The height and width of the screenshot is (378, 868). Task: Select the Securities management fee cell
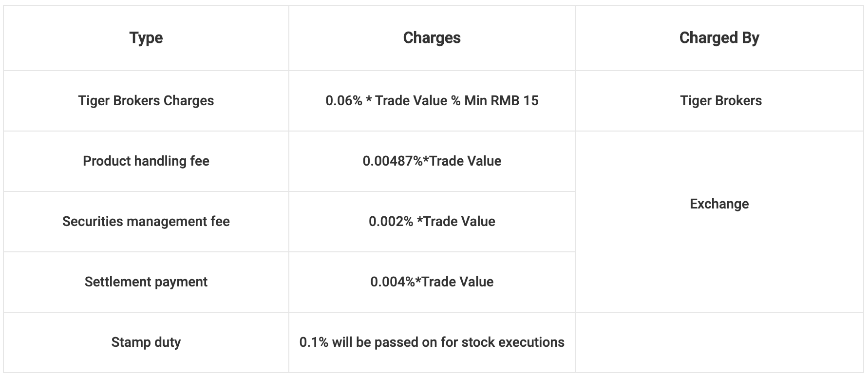tap(146, 222)
